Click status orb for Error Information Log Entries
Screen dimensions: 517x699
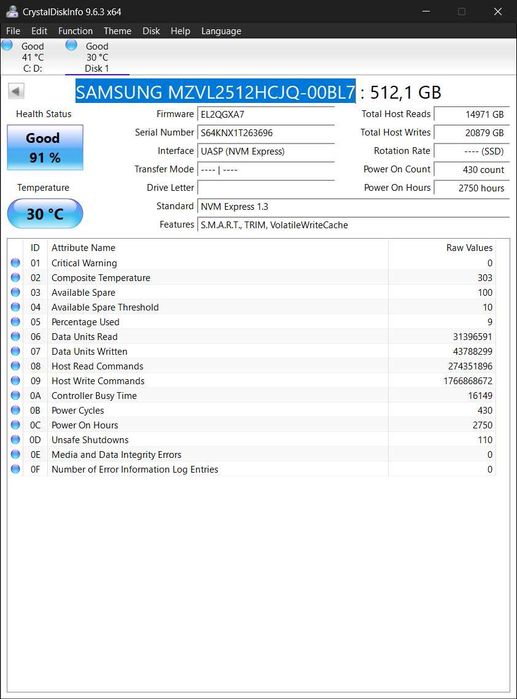(16, 469)
